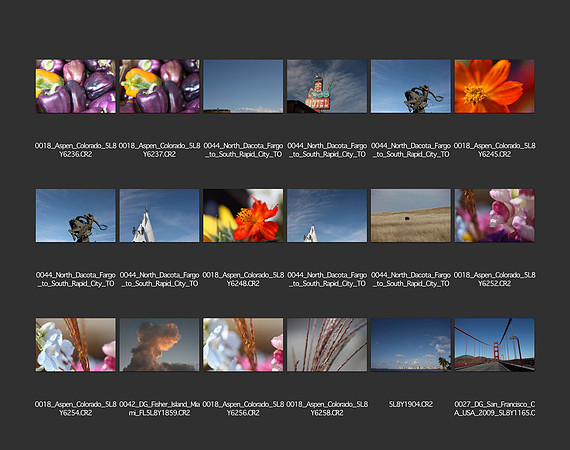This screenshot has height=450, width=570.
Task: Click the filename label ending Y6256.CR2
Action: click(x=243, y=409)
